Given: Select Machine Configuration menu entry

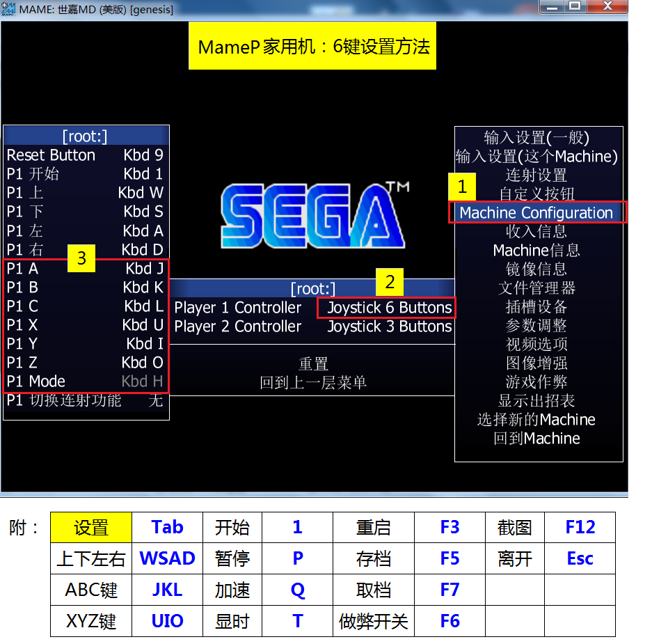Looking at the screenshot, I should coord(536,212).
